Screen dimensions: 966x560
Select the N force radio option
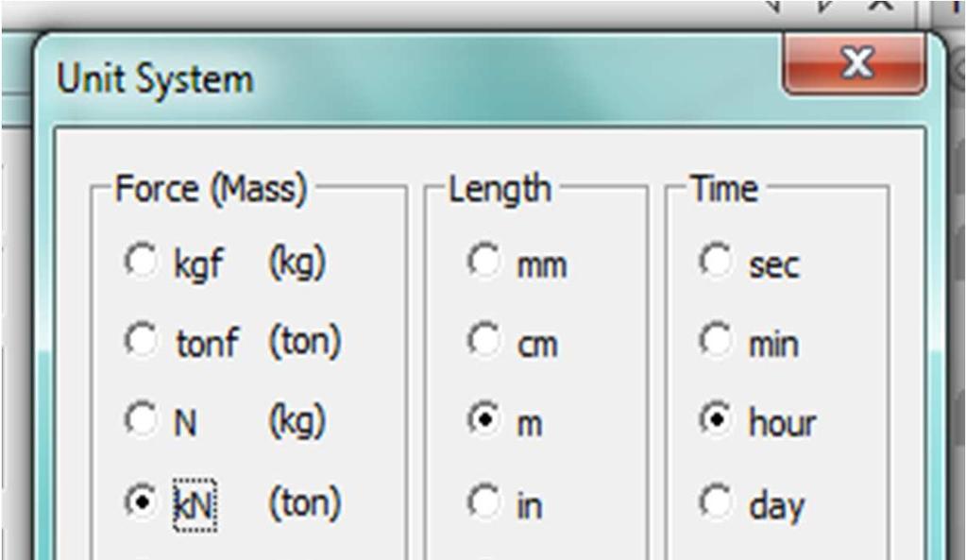(x=141, y=419)
